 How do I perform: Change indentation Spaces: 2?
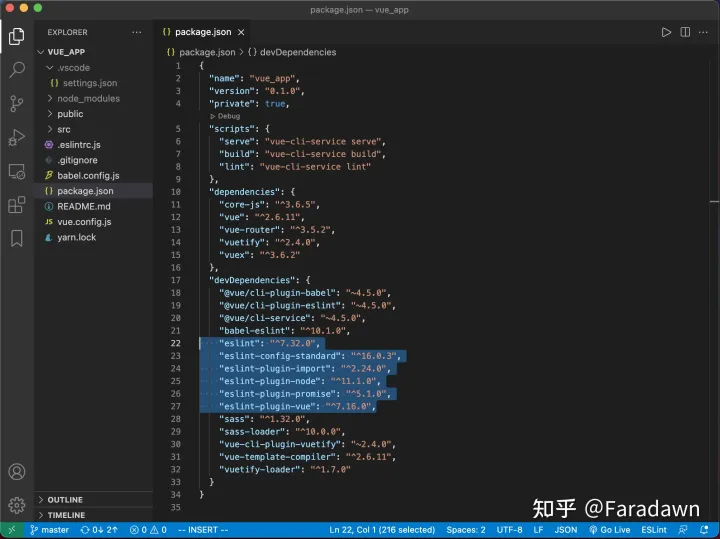(466, 530)
